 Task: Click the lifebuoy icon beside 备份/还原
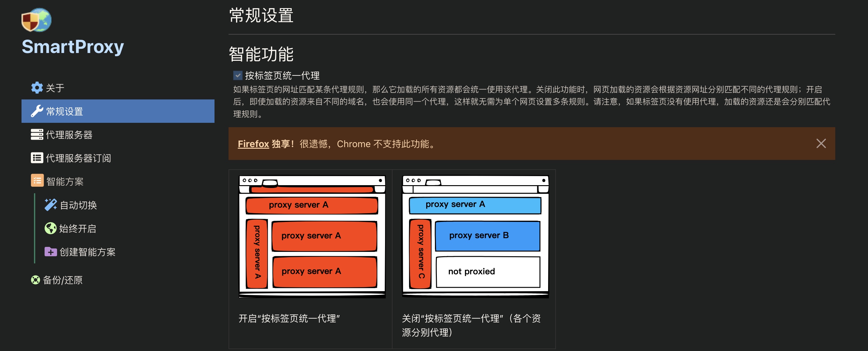[35, 280]
